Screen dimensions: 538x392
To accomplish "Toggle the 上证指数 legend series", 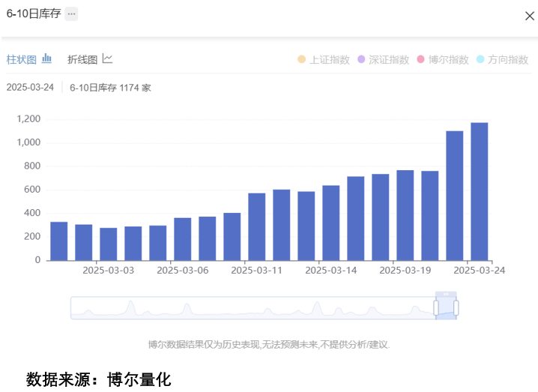I will [324, 60].
